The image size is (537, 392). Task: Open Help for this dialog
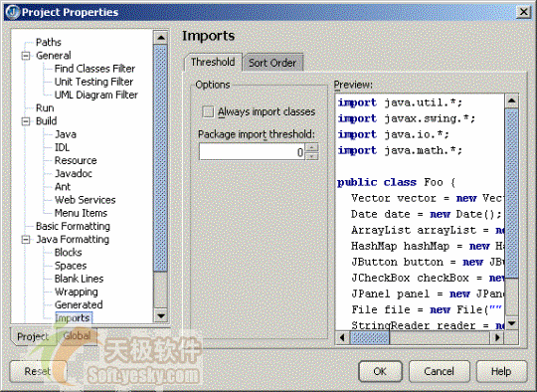coord(501,371)
